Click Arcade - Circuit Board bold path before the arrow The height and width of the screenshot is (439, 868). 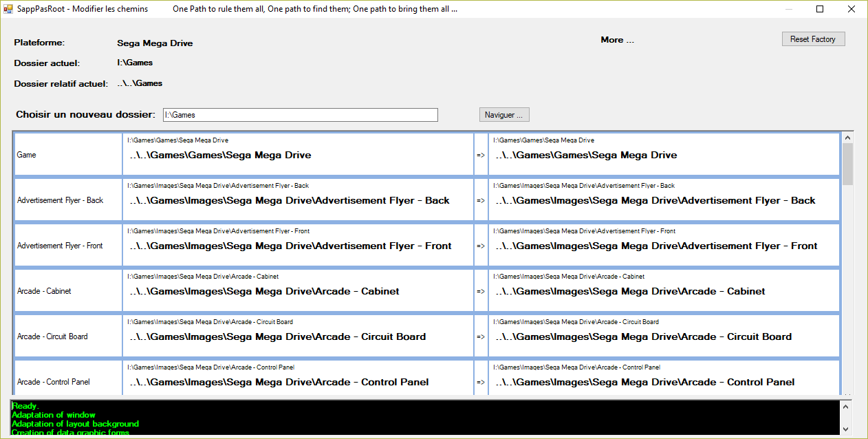click(278, 337)
